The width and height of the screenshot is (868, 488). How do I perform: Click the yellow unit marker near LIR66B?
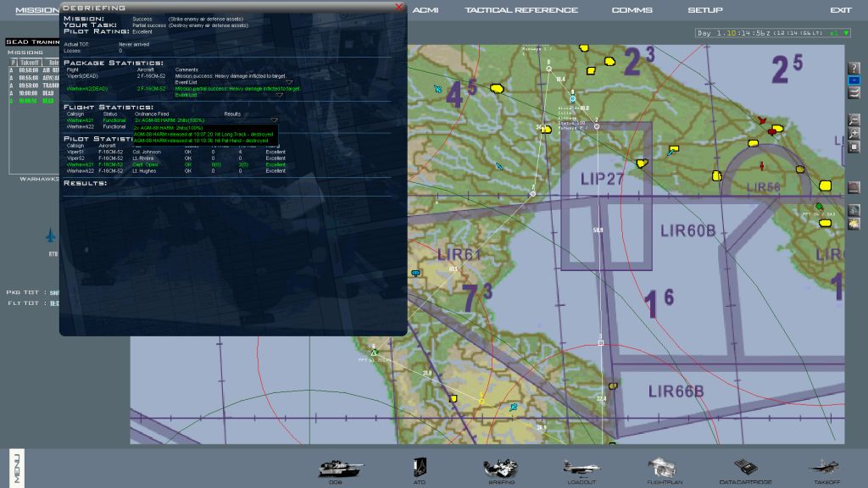click(613, 385)
